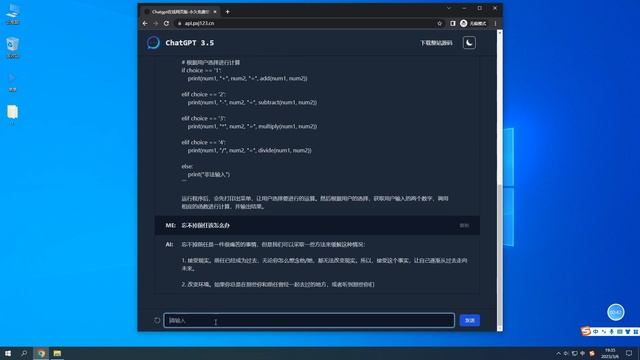Open the Chrome three-dot menu
The width and height of the screenshot is (640, 360).
coord(495,23)
